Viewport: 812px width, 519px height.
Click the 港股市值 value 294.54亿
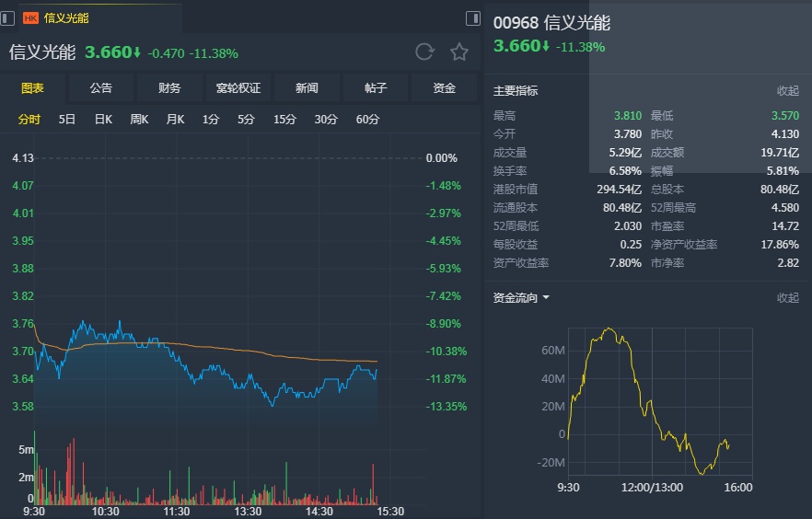coord(620,190)
